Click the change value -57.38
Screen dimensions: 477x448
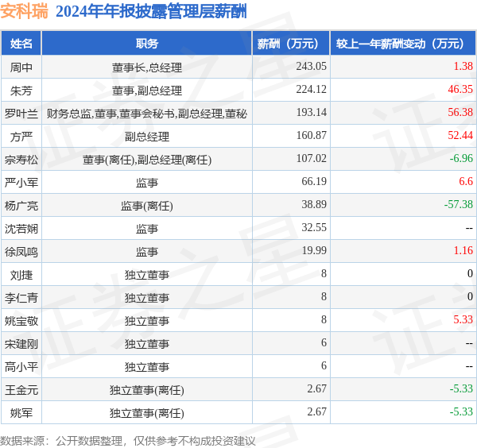(459, 204)
